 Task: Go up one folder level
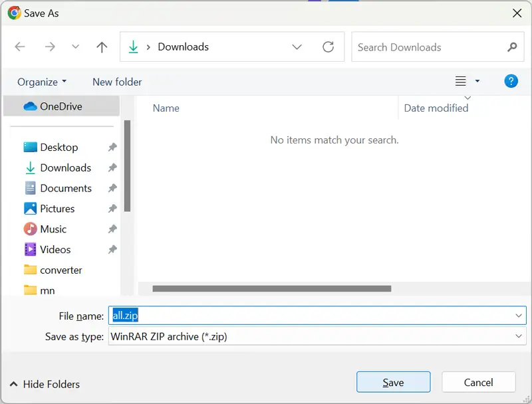click(102, 47)
